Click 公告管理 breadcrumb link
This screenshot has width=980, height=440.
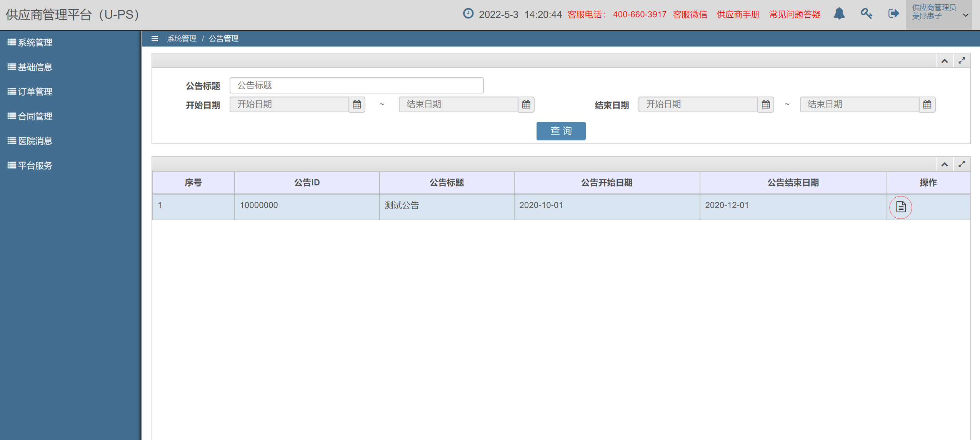[x=223, y=38]
